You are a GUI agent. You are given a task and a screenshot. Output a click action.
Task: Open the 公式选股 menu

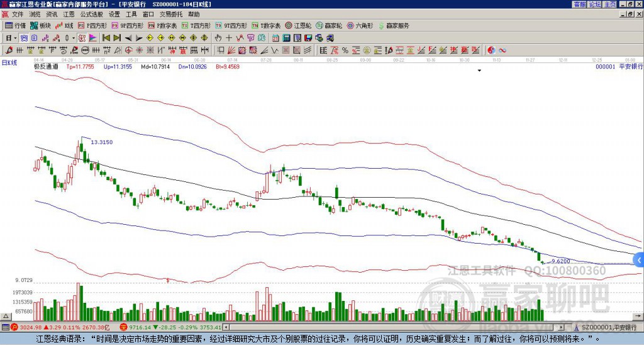[92, 14]
